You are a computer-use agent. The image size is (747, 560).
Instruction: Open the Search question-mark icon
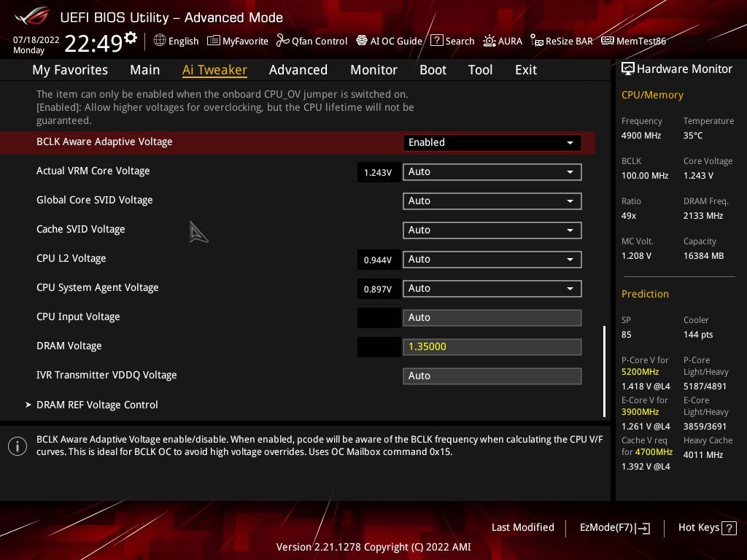coord(436,41)
